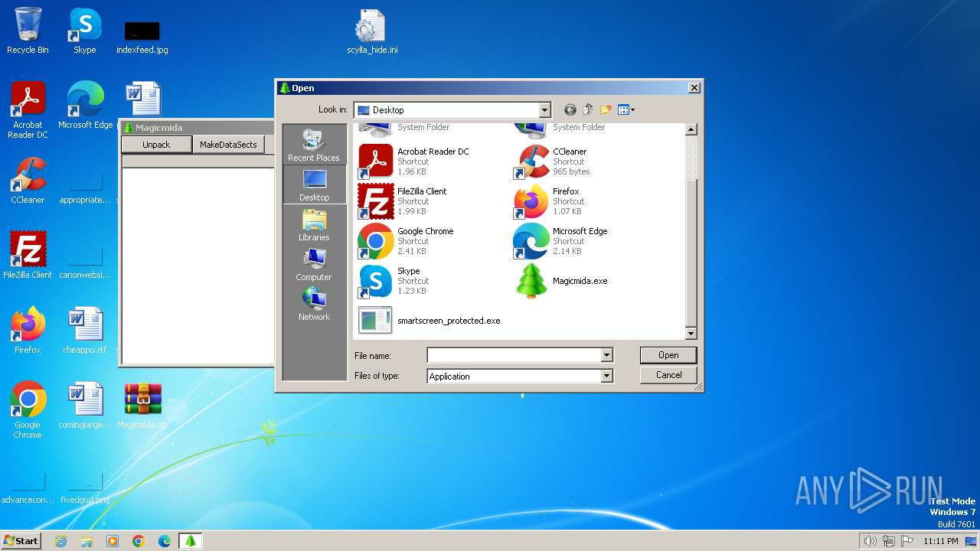980x551 pixels.
Task: Open the View Menu dropdown icon
Action: tap(626, 110)
